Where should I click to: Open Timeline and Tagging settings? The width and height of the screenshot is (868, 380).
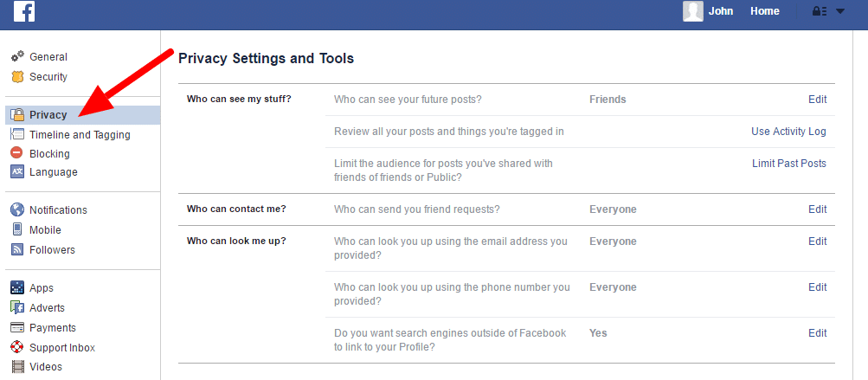[x=80, y=135]
